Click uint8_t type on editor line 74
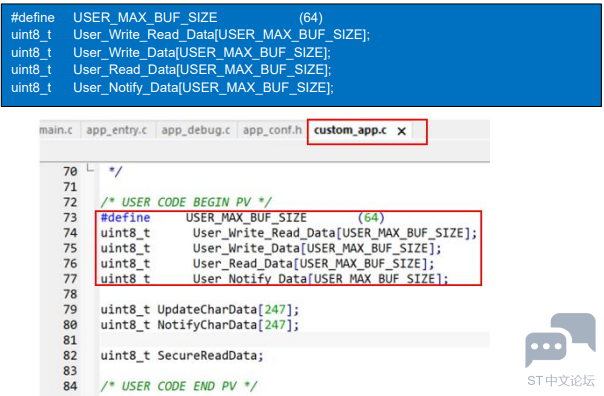604x396 pixels. tap(125, 233)
